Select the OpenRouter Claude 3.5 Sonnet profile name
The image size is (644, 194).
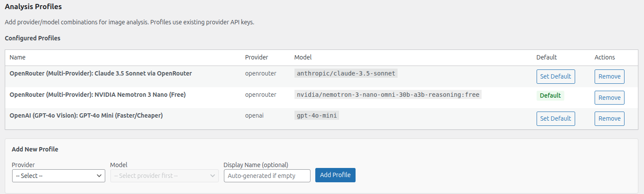[x=100, y=73]
